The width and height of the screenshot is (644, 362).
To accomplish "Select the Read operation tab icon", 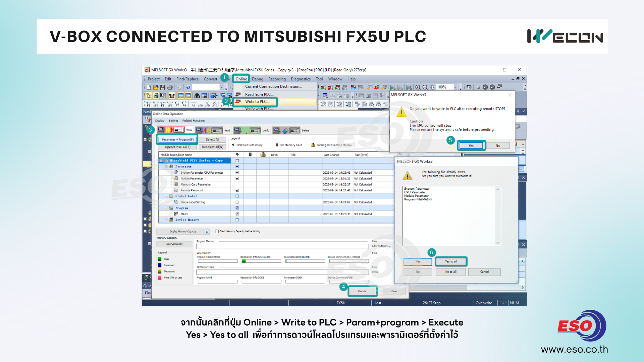I will pyautogui.click(x=209, y=130).
